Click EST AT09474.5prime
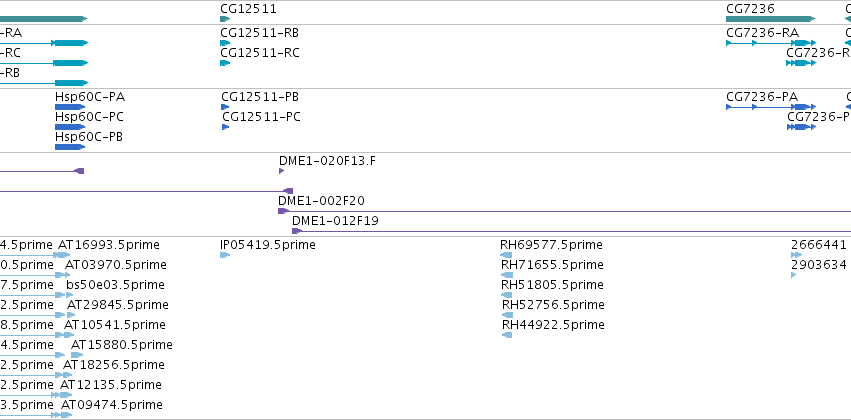851x420 pixels. 112,405
